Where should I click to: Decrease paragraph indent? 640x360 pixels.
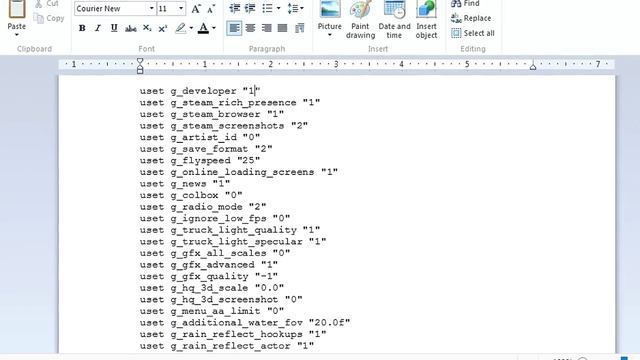pos(234,8)
